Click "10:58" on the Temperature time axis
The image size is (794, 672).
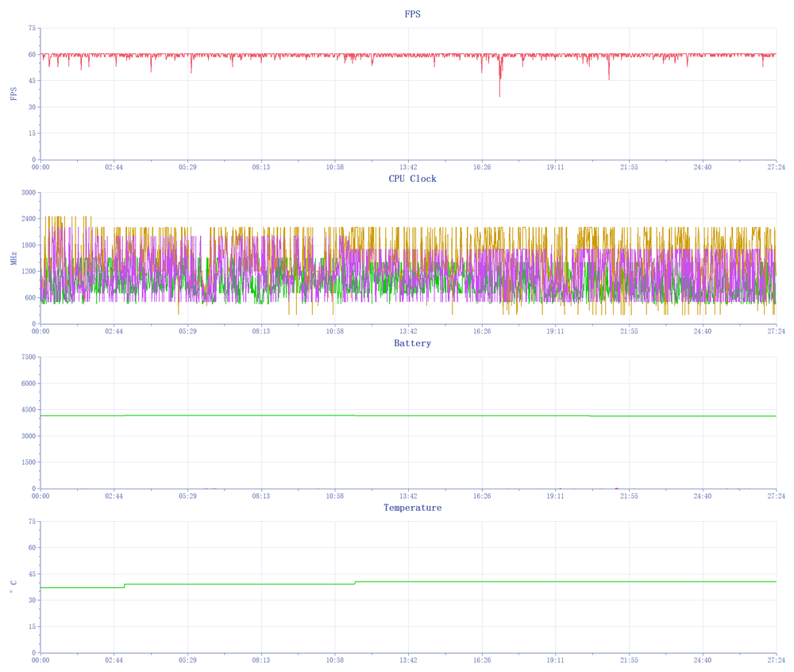335,660
